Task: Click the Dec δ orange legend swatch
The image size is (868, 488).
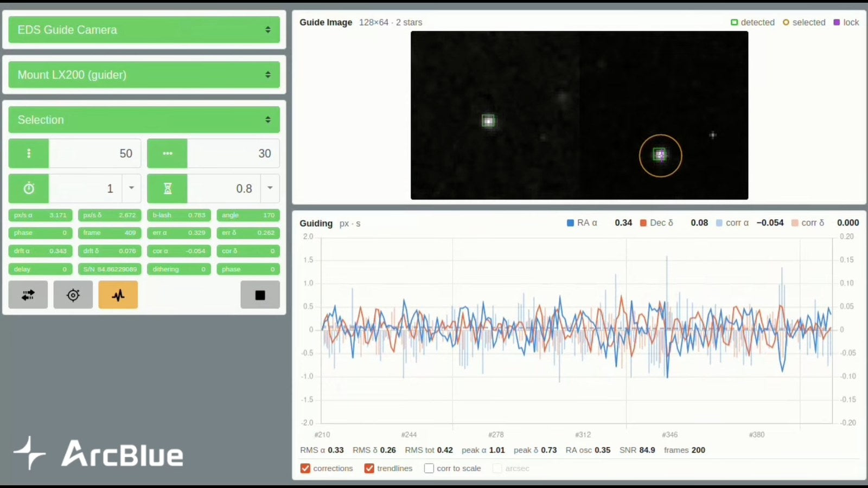Action: 643,223
